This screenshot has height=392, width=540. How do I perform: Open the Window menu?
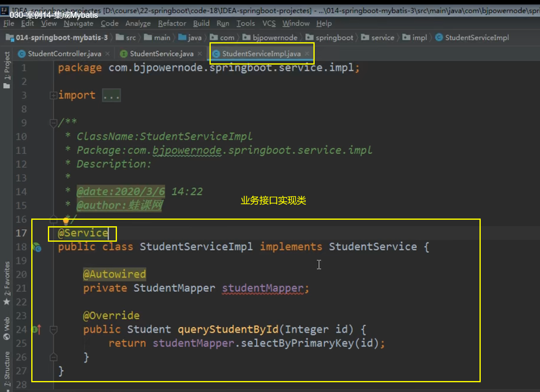(296, 23)
